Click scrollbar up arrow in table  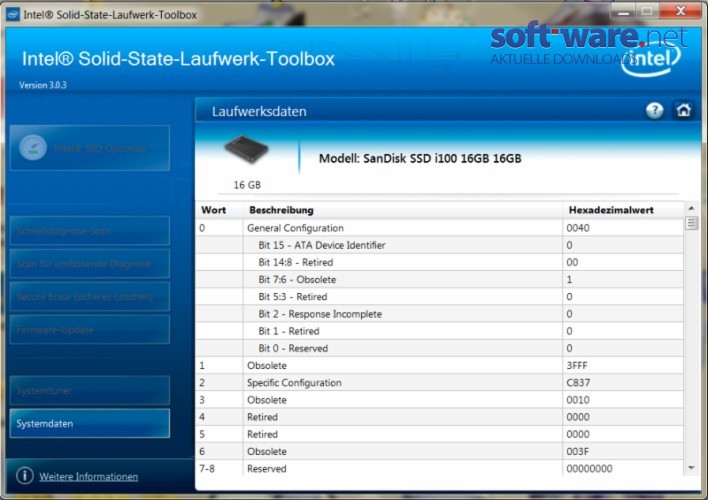pos(691,208)
